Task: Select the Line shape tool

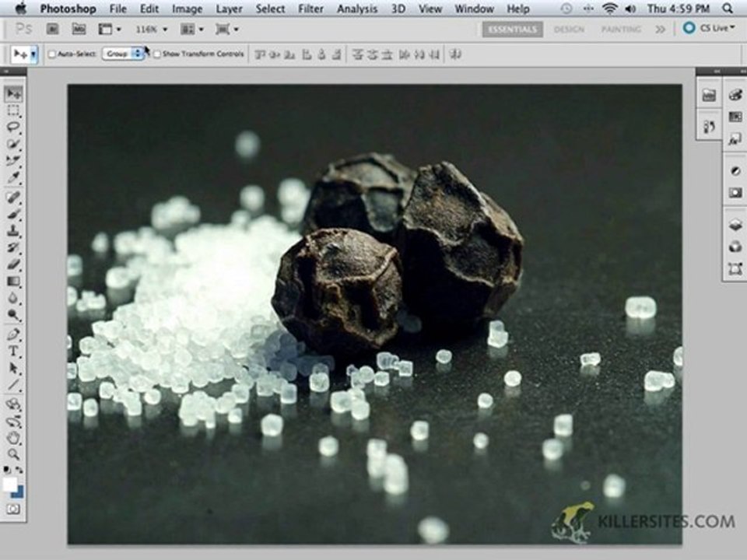Action: coord(13,385)
